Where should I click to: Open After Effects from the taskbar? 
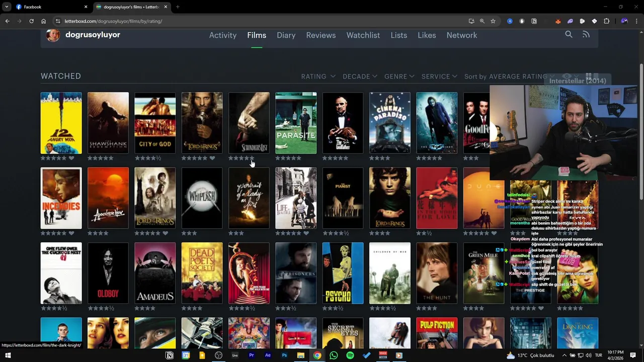click(268, 355)
